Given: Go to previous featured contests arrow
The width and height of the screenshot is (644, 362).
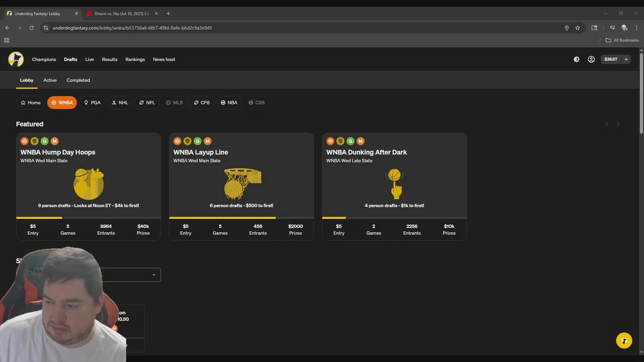Looking at the screenshot, I should [607, 124].
